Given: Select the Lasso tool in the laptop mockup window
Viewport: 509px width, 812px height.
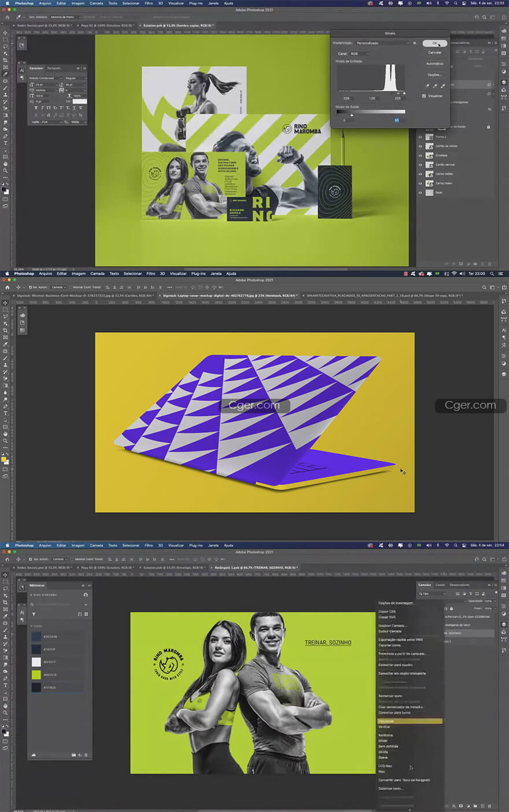Looking at the screenshot, I should click(x=5, y=317).
